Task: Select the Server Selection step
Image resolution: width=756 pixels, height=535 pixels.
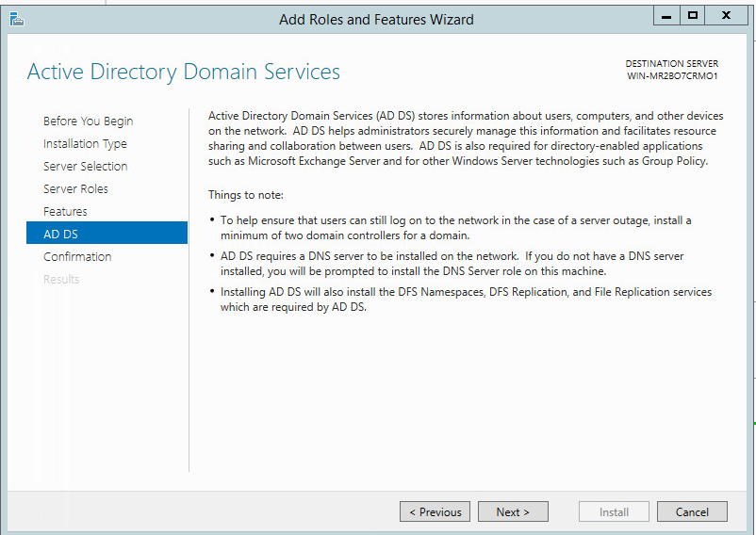Action: pyautogui.click(x=85, y=166)
